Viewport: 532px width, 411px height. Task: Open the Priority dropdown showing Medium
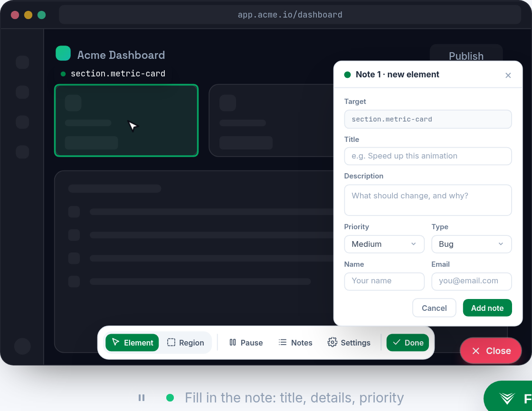(384, 244)
